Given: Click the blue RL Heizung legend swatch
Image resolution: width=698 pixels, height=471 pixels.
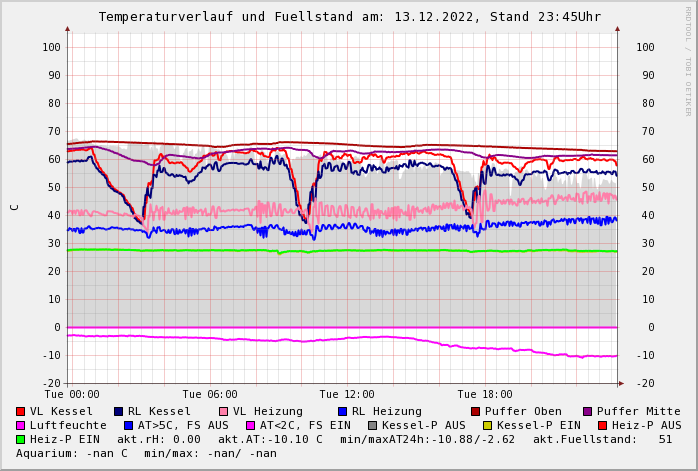Looking at the screenshot, I should pos(342,411).
